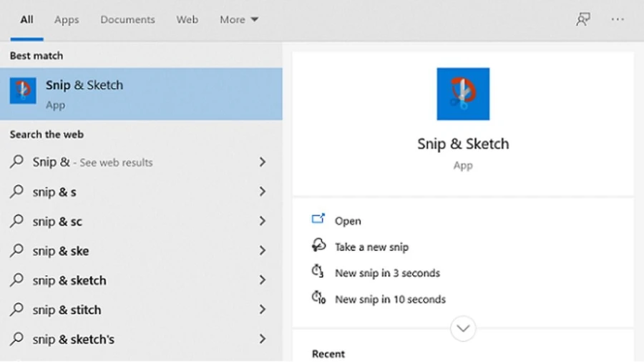The height and width of the screenshot is (362, 644).
Task: Select the All search tab
Action: coord(26,19)
